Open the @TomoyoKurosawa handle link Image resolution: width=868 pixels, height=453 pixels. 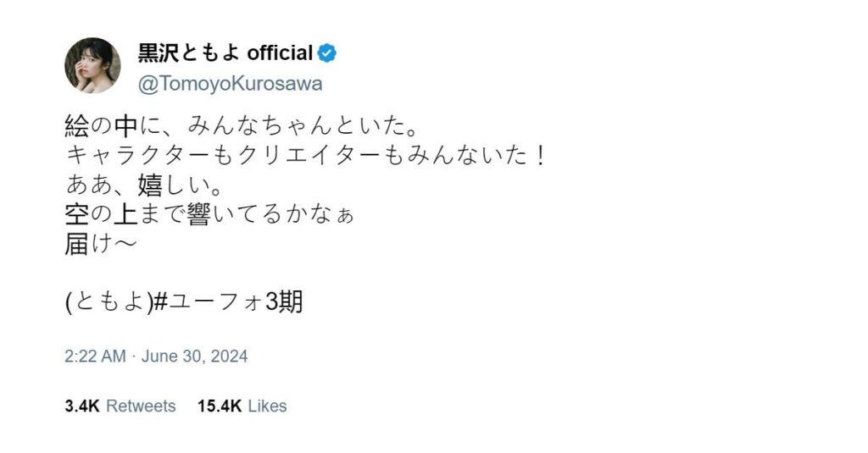(230, 85)
